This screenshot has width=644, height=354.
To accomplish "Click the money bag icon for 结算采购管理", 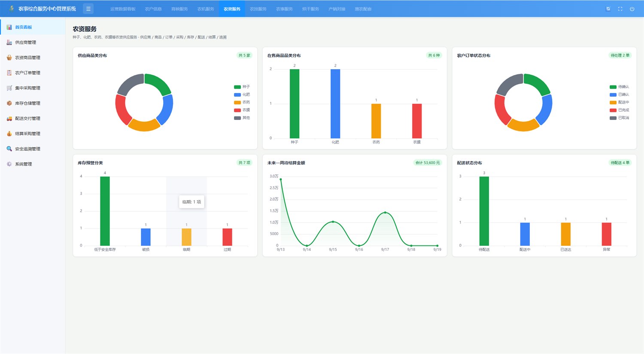I will pyautogui.click(x=9, y=134).
